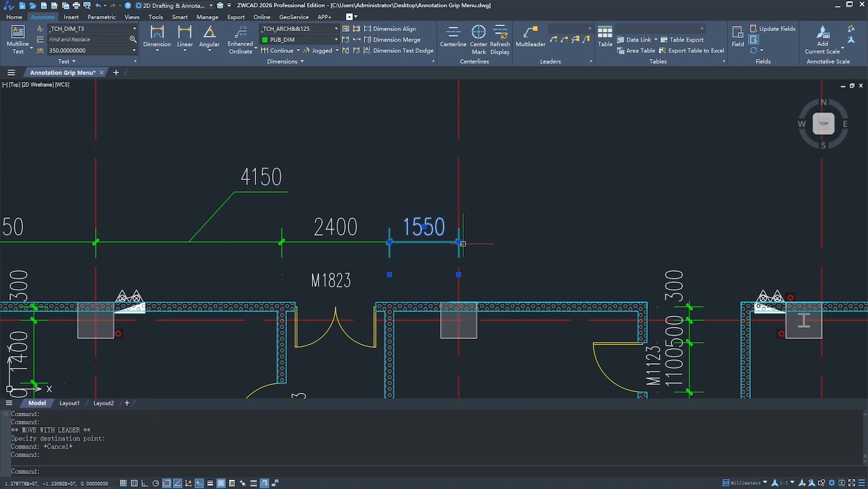Select the Centerline tool
This screenshot has width=868, height=489.
coord(453,37)
